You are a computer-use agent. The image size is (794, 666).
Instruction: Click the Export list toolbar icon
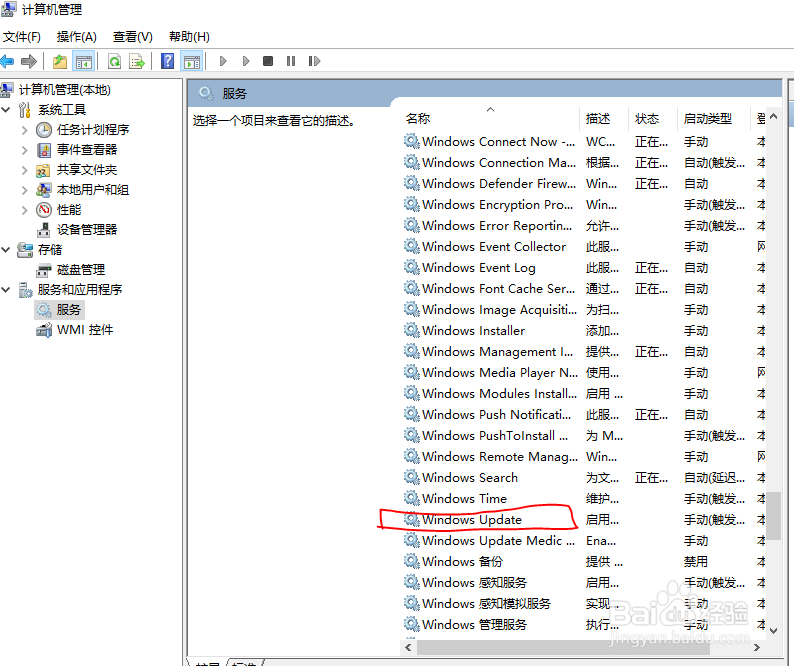tap(137, 62)
